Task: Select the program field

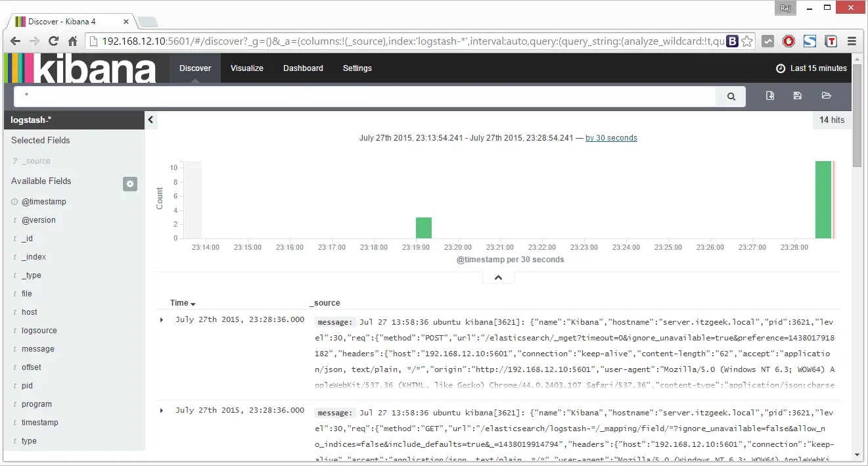Action: [37, 404]
